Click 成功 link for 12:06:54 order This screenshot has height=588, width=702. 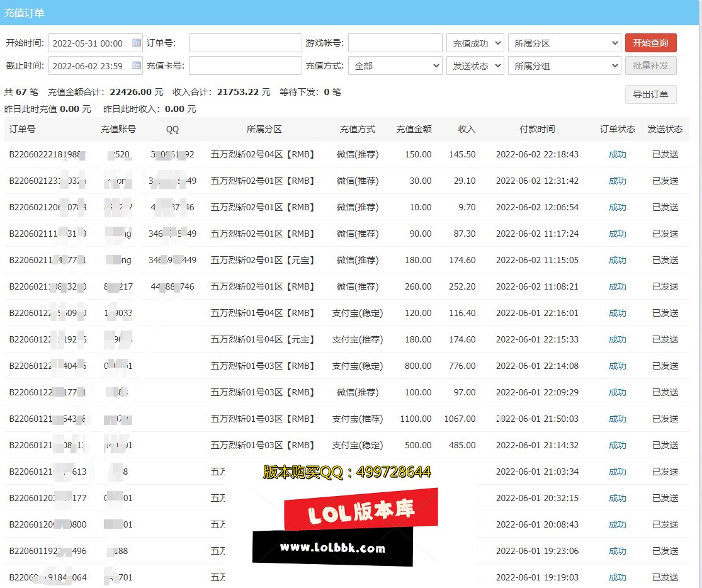[618, 207]
